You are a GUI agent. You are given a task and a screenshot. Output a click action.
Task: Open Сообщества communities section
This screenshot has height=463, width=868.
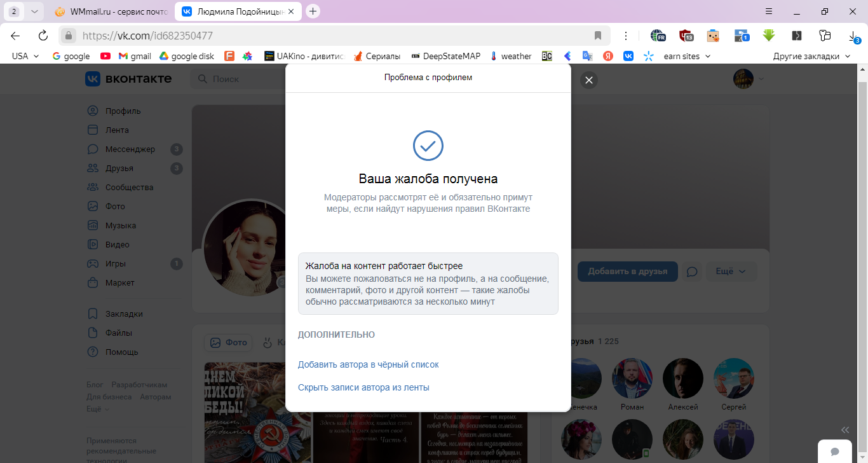pyautogui.click(x=129, y=187)
